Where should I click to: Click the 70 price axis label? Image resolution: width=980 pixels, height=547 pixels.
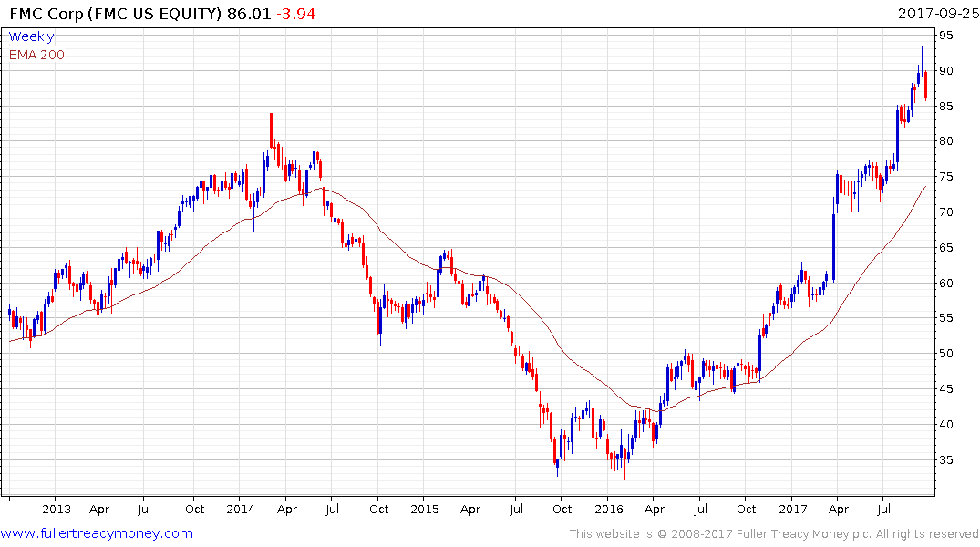pos(946,212)
